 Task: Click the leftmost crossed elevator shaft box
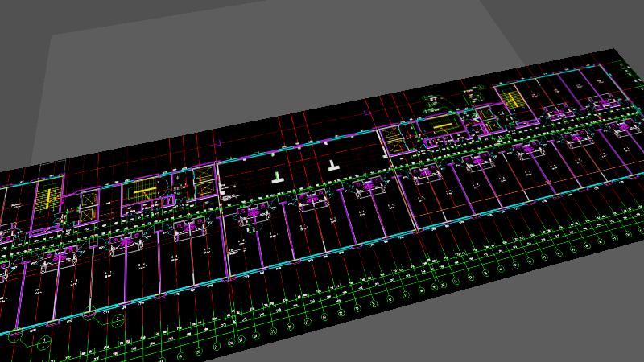point(87,201)
